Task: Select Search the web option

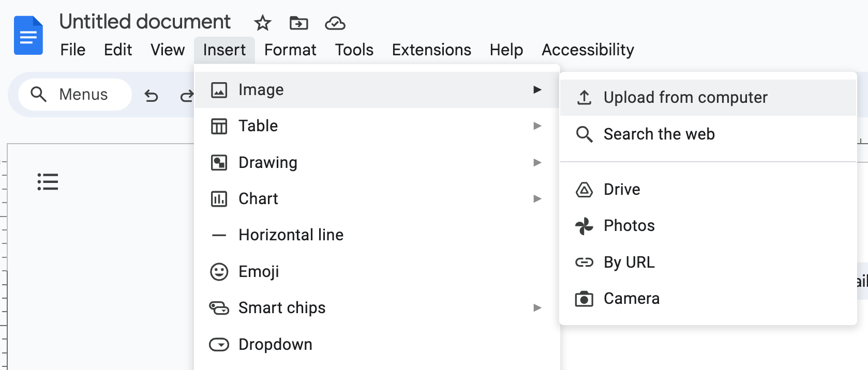Action: pos(708,134)
